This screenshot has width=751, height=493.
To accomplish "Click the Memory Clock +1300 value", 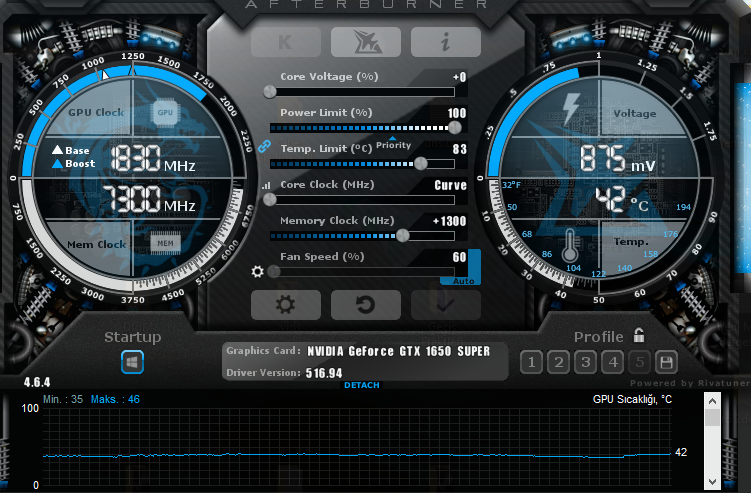I will pyautogui.click(x=449, y=221).
